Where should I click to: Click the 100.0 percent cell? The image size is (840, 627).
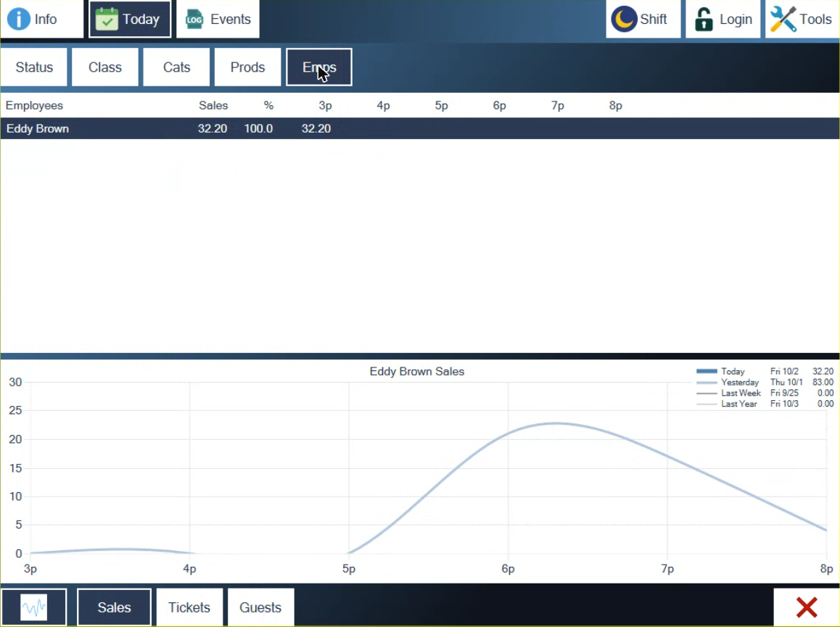click(x=258, y=128)
